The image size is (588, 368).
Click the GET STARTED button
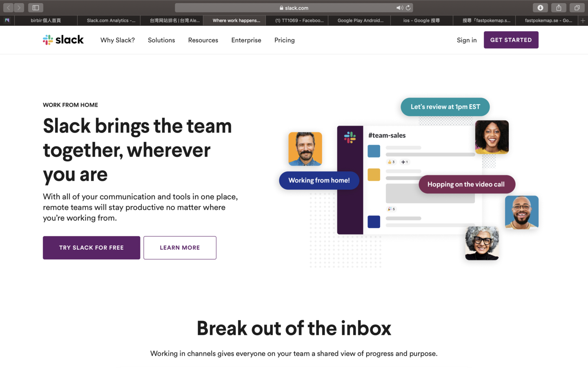tap(511, 40)
